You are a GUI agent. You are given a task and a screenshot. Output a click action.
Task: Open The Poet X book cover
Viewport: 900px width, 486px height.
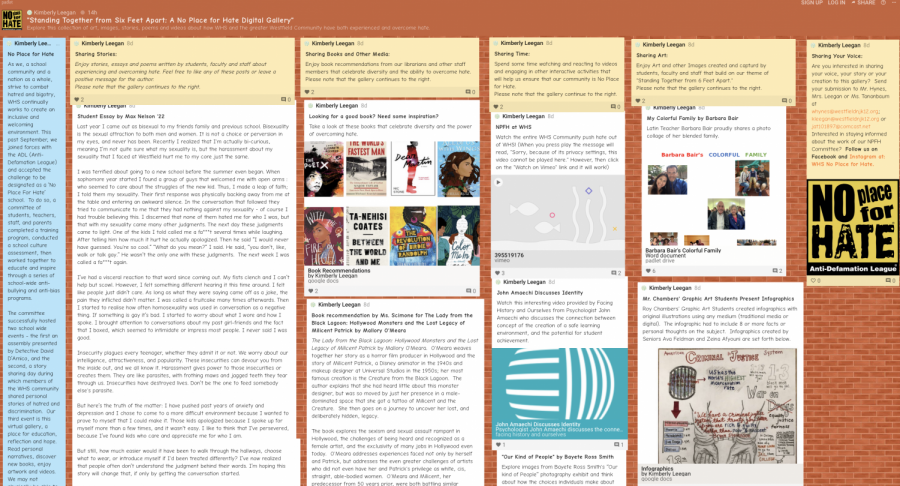click(324, 169)
